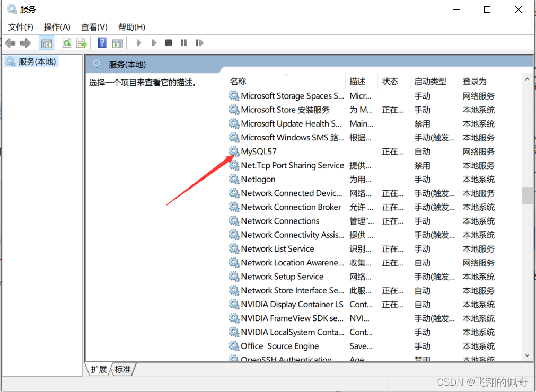Click the vertical scrollbar thumb
The image size is (536, 392).
(x=527, y=195)
